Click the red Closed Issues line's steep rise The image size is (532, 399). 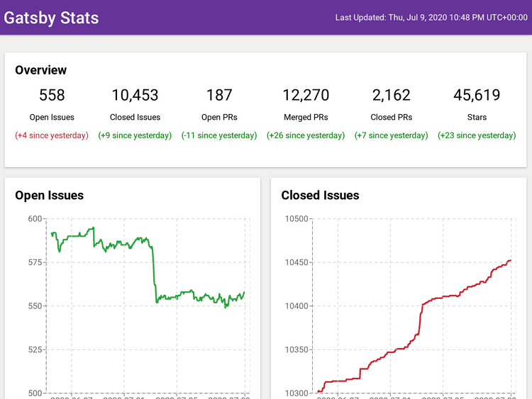pyautogui.click(x=421, y=319)
